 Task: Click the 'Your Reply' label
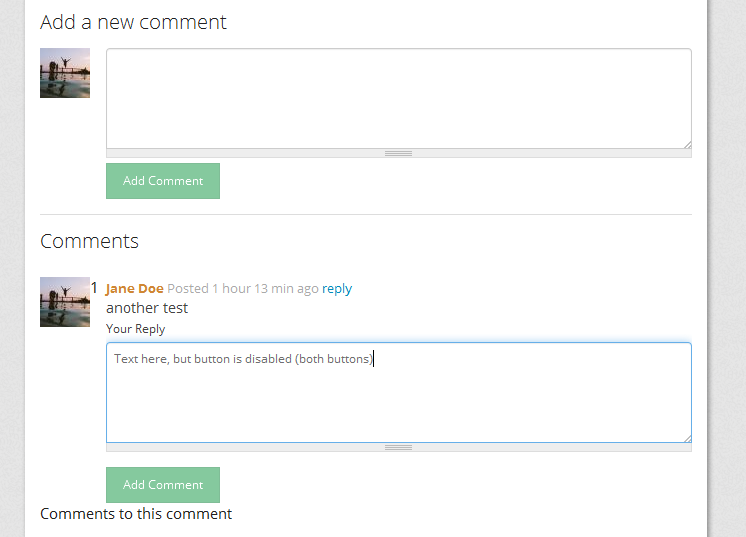click(x=136, y=329)
